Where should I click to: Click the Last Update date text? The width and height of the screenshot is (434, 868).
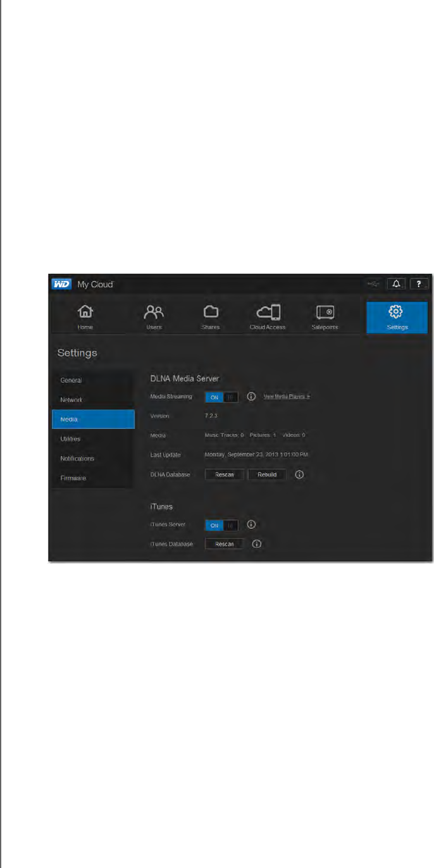[x=256, y=455]
